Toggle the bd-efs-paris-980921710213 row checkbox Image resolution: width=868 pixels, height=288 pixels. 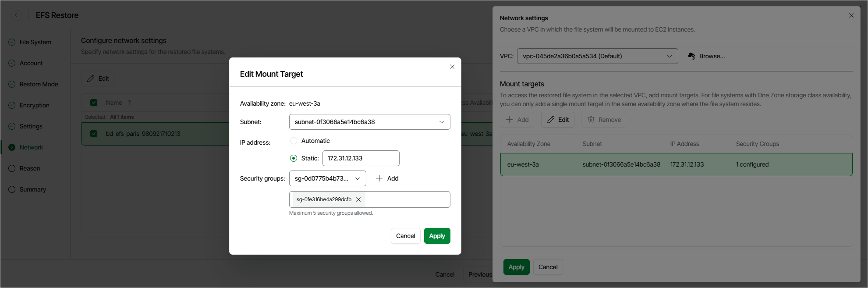click(x=94, y=134)
